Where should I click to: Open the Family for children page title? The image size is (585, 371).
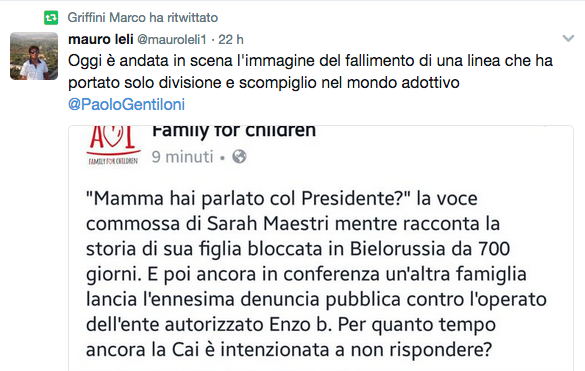click(x=234, y=131)
